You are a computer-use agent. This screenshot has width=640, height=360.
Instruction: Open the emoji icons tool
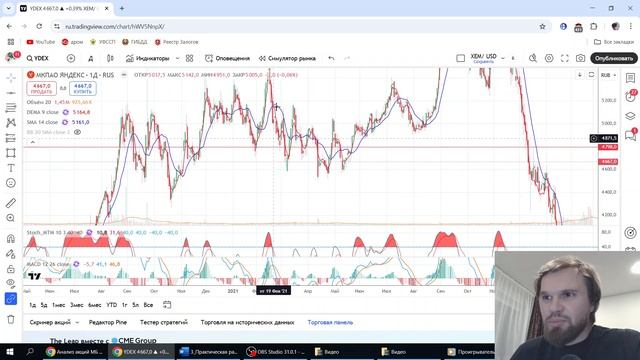point(11,183)
